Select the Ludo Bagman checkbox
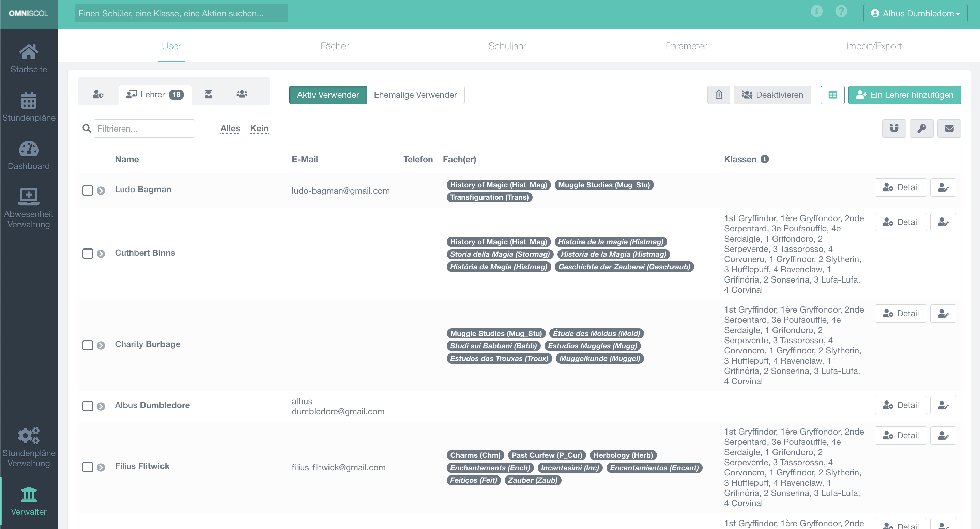The height and width of the screenshot is (529, 980). click(88, 190)
